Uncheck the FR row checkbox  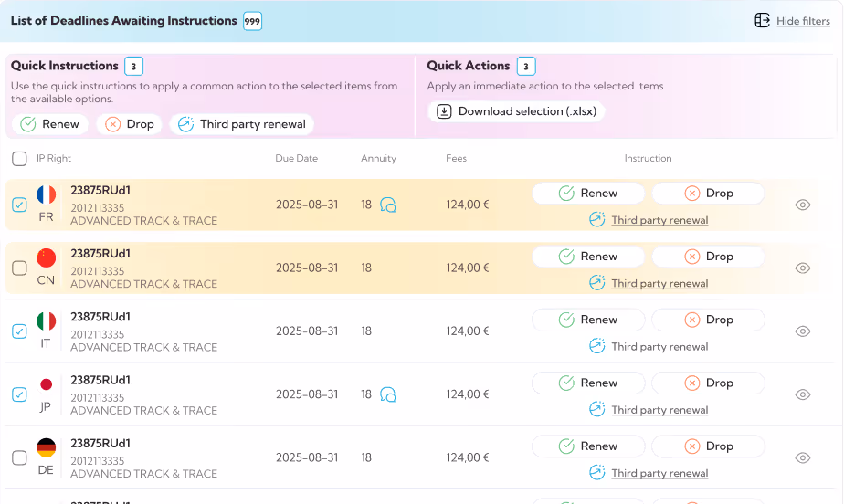pyautogui.click(x=19, y=205)
